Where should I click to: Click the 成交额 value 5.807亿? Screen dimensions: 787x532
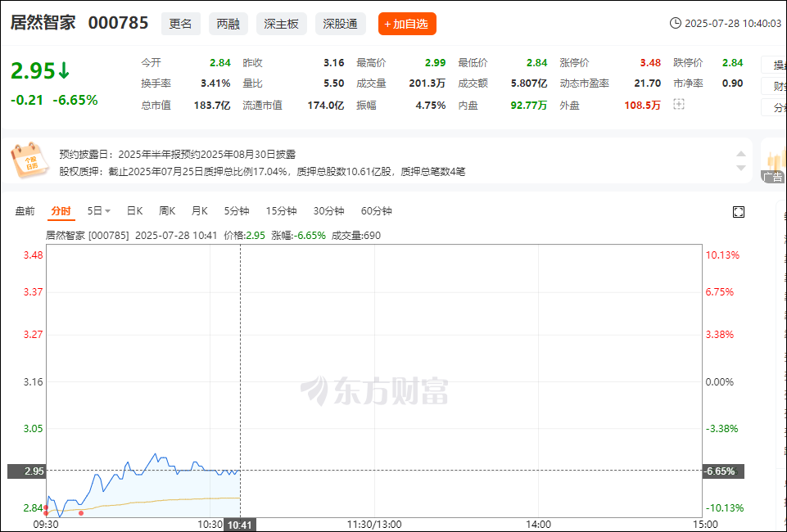coord(529,83)
